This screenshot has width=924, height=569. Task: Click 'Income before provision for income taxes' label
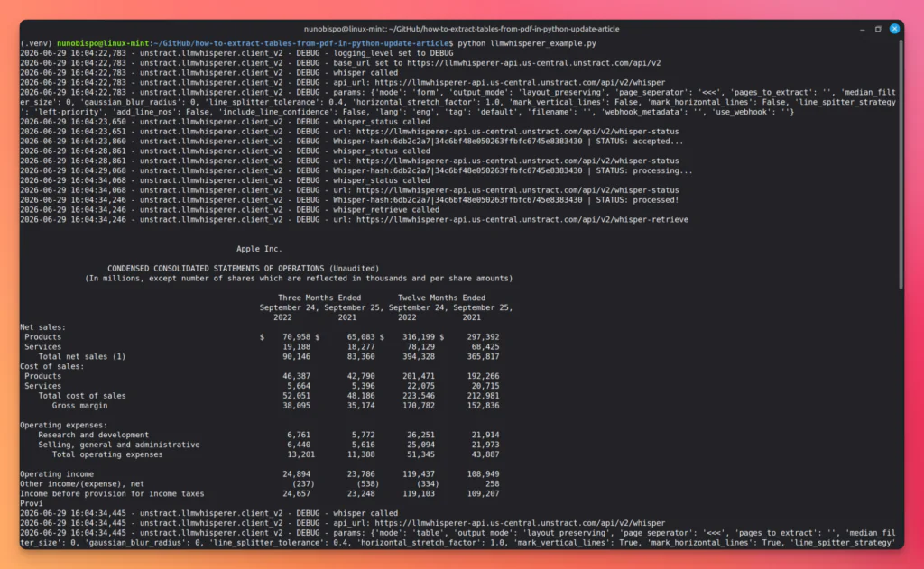tap(112, 493)
